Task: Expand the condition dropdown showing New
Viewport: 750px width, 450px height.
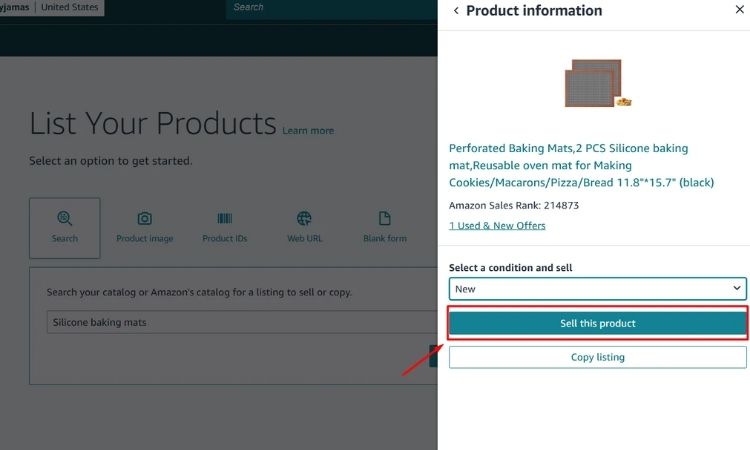Action: click(597, 289)
